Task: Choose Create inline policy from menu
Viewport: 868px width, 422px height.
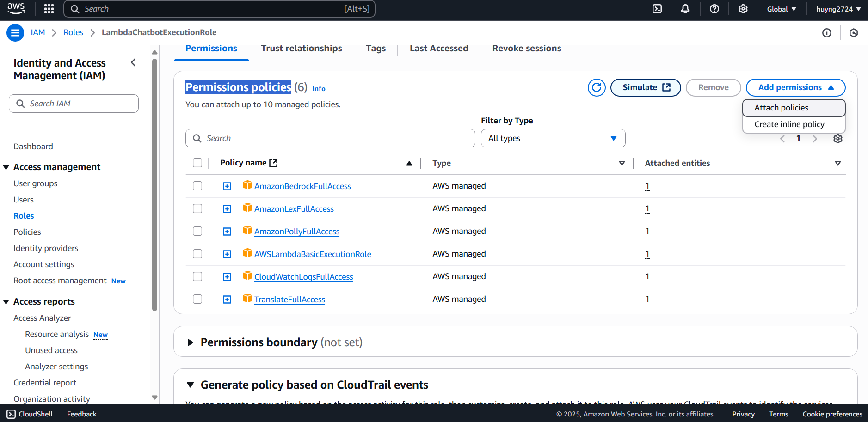Action: click(x=794, y=124)
